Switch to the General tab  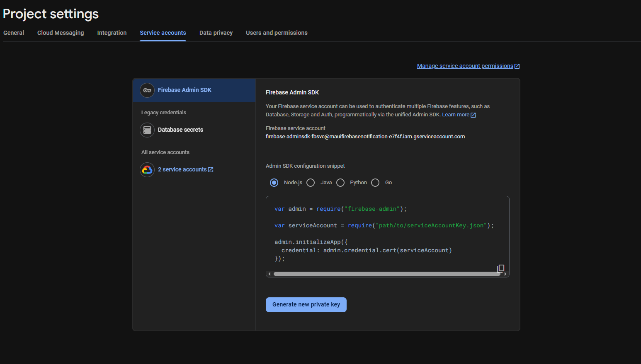click(14, 33)
